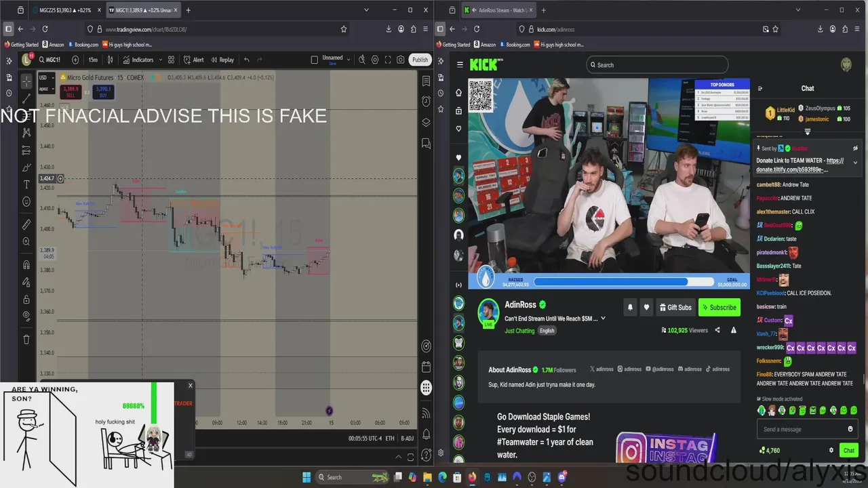Image resolution: width=868 pixels, height=488 pixels.
Task: Open the donate.tiltify.com link in chat
Action: point(800,165)
